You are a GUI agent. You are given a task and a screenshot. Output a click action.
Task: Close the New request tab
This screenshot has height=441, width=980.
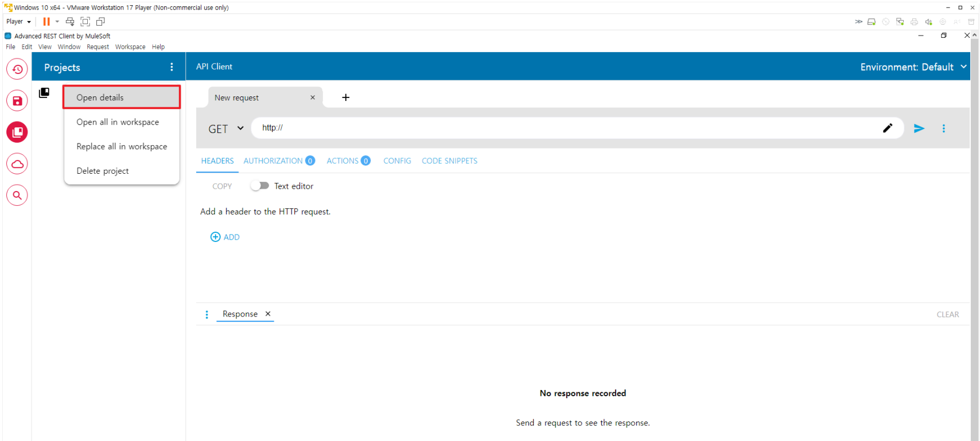tap(313, 97)
